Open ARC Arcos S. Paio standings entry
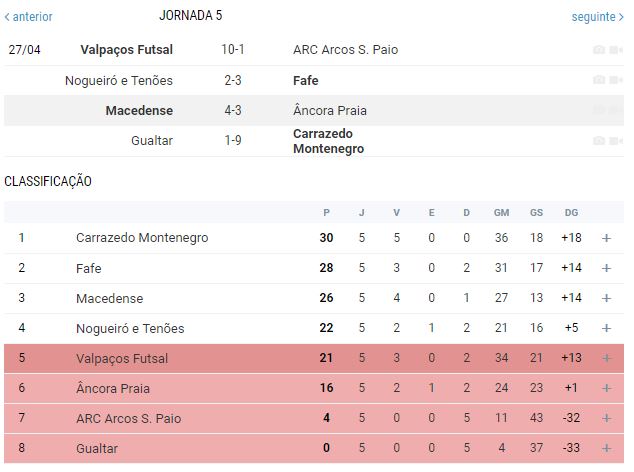 129,418
